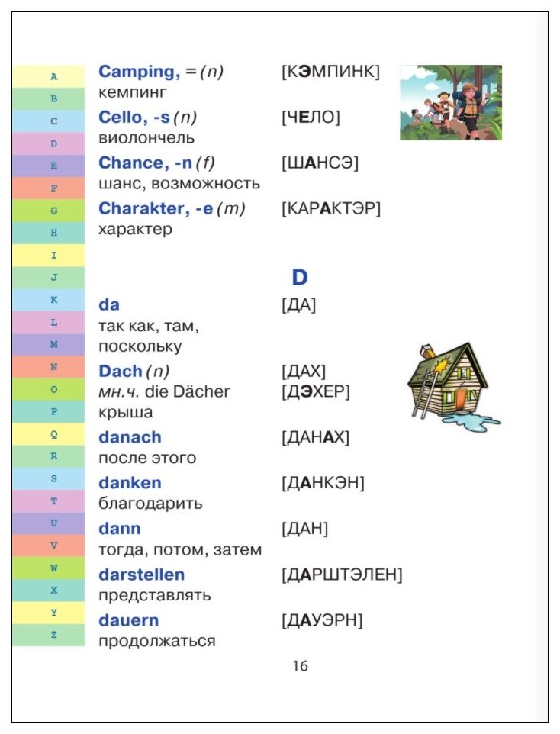Click the large D section heading
This screenshot has width=560, height=734.
point(300,278)
